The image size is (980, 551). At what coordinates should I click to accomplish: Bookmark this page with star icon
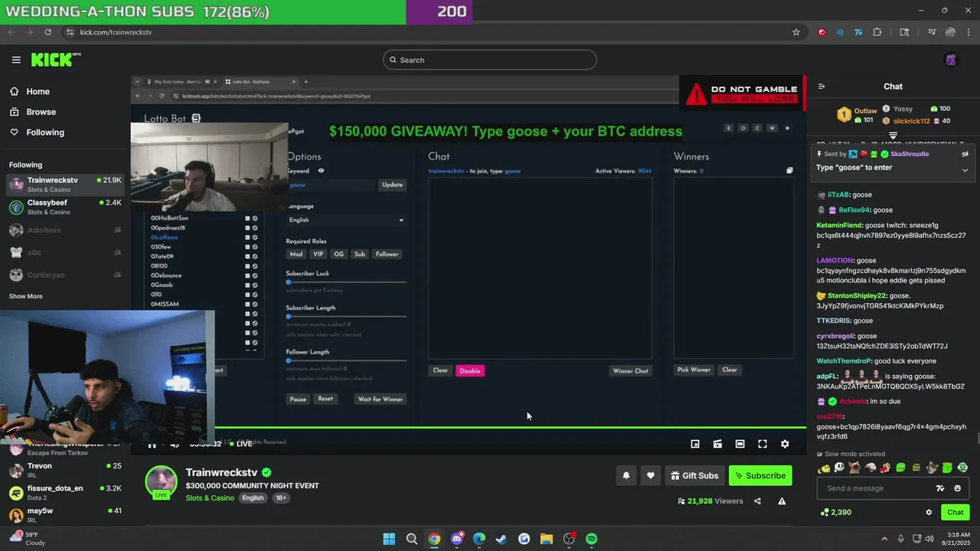pos(796,32)
